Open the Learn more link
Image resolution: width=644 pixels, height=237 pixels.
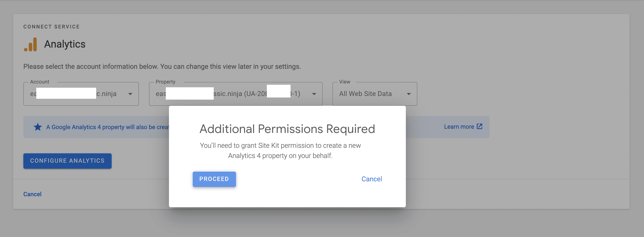[x=459, y=127]
